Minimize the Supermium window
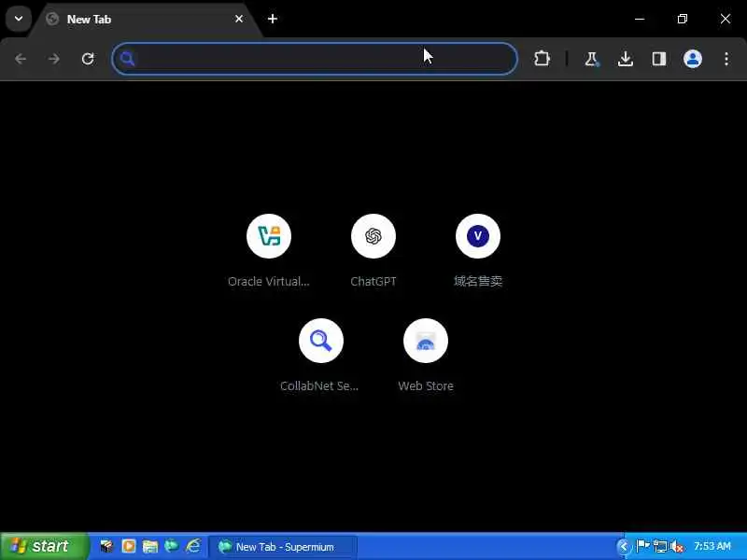The image size is (747, 560). tap(640, 19)
